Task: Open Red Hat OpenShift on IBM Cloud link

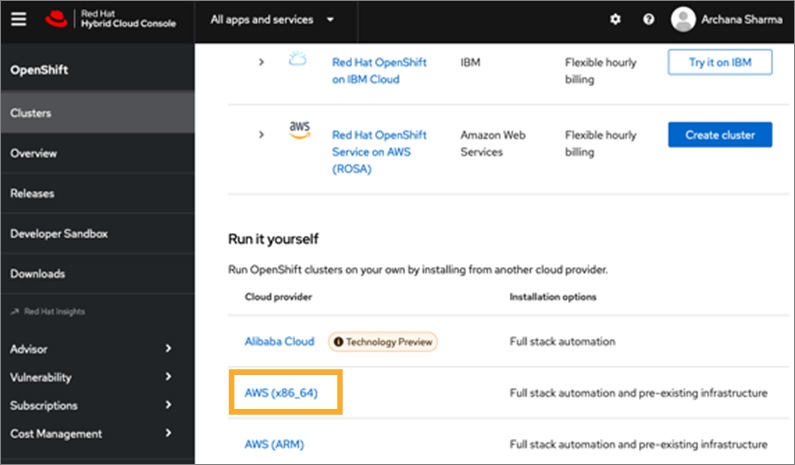Action: click(379, 70)
